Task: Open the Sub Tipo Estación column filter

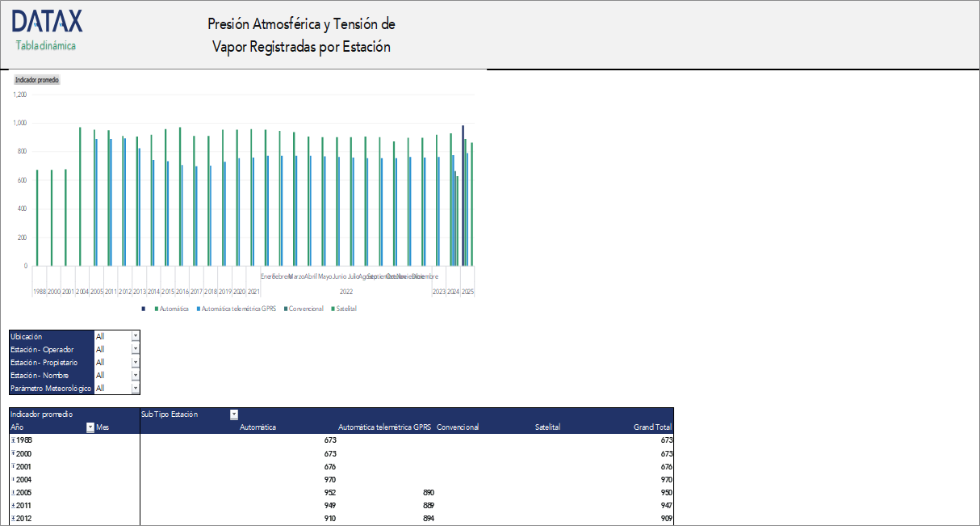Action: (x=234, y=414)
